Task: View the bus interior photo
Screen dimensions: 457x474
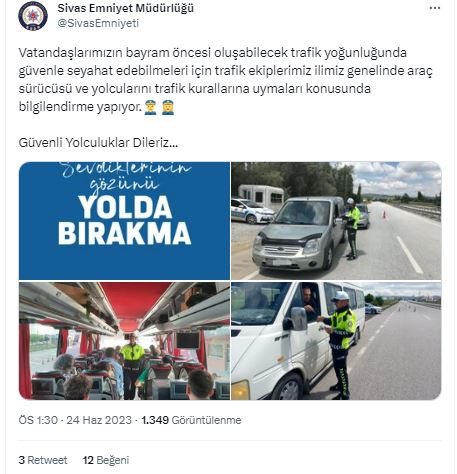Action: point(124,341)
